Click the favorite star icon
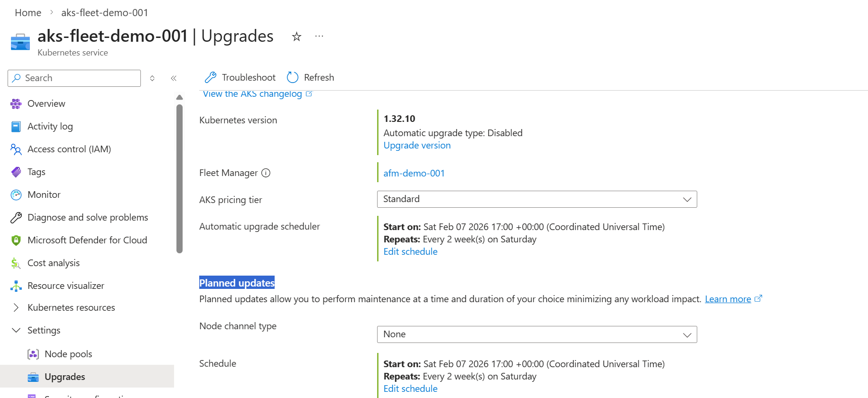868x398 pixels. pyautogui.click(x=296, y=37)
